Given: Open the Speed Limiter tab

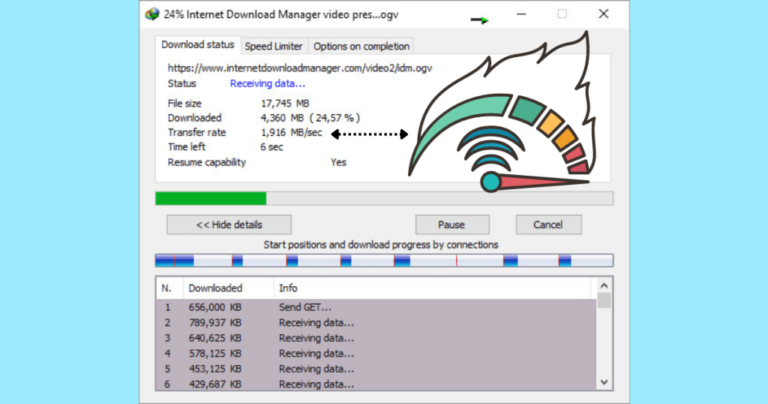Looking at the screenshot, I should pos(274,46).
